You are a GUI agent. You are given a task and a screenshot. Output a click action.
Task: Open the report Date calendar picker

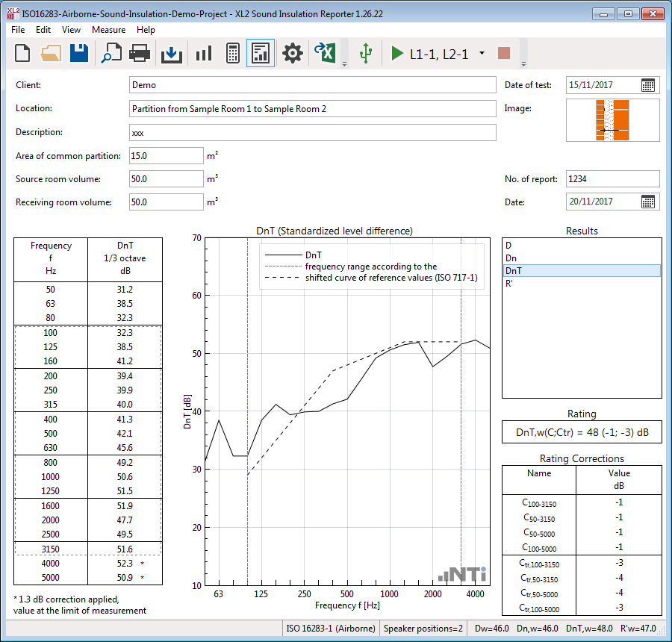pyautogui.click(x=648, y=202)
